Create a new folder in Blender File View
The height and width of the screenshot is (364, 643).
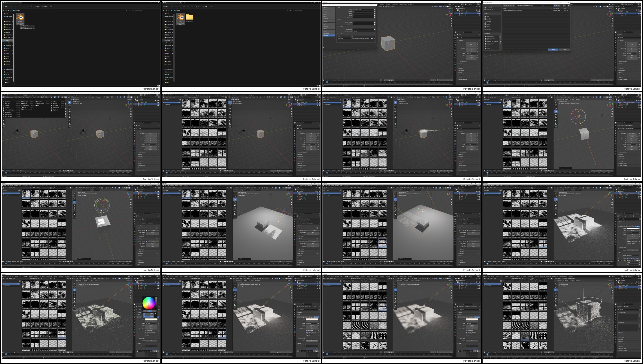coord(513,6)
